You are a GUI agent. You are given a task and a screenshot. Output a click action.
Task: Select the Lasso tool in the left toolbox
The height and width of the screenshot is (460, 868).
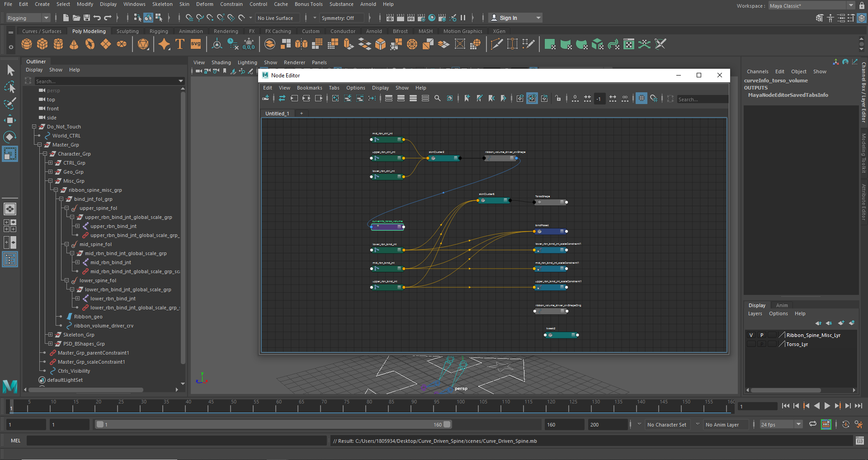10,86
